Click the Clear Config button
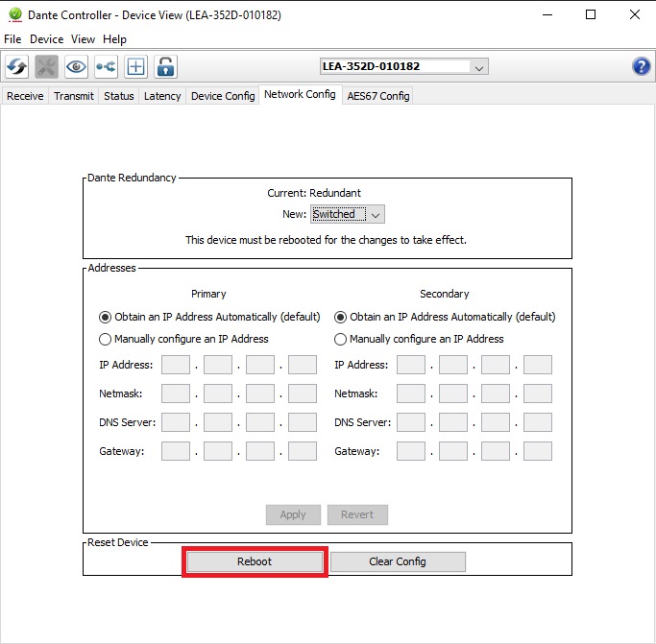 coord(398,561)
